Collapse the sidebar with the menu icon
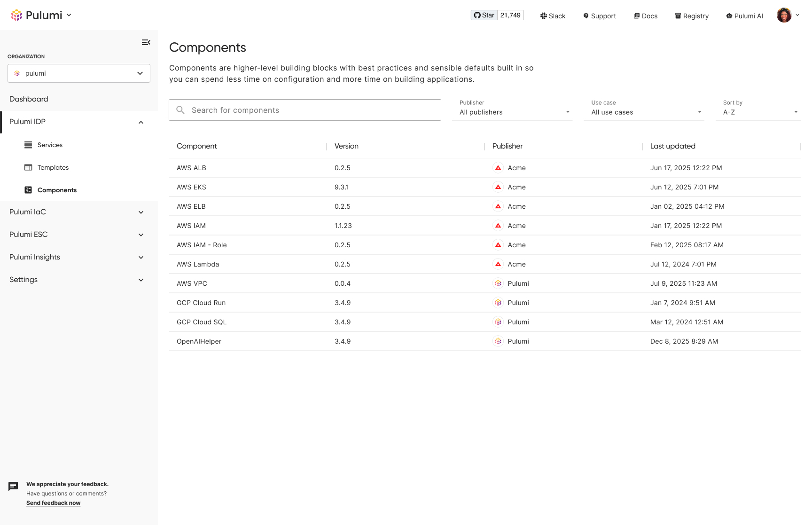This screenshot has height=526, width=812. tap(146, 42)
